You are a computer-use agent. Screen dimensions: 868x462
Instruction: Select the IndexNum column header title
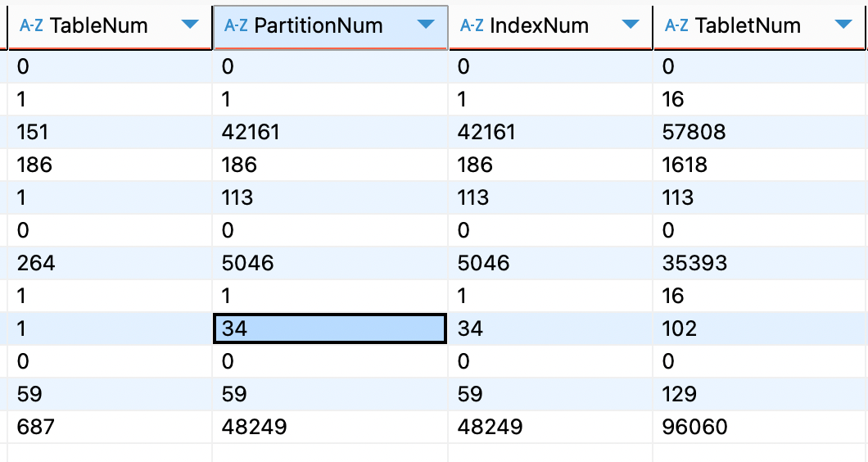click(539, 25)
